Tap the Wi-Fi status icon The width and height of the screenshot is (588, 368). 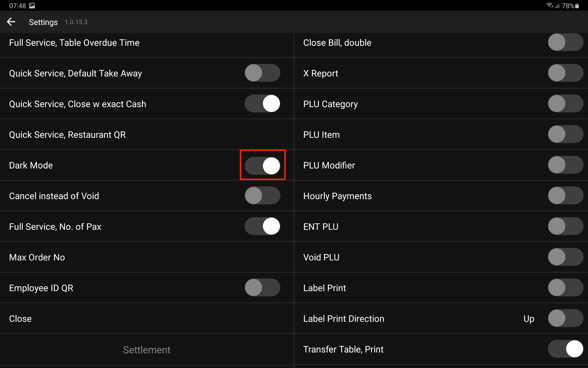pyautogui.click(x=549, y=5)
